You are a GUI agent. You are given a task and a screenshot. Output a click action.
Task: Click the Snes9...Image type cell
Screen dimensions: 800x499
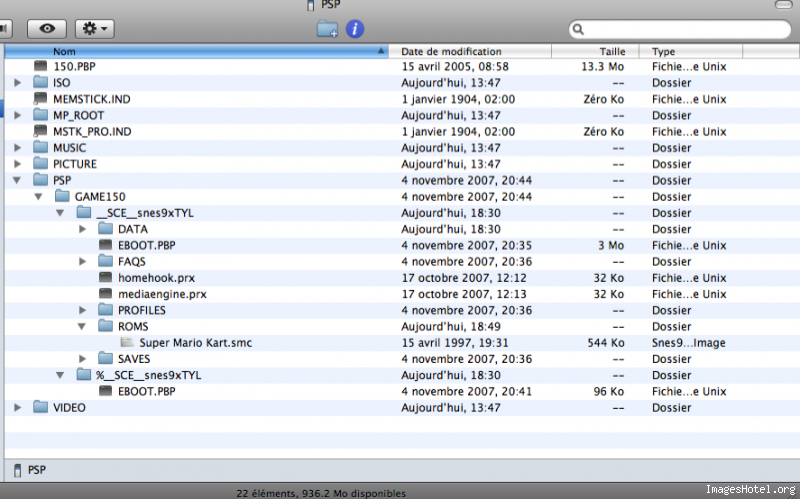tap(689, 343)
